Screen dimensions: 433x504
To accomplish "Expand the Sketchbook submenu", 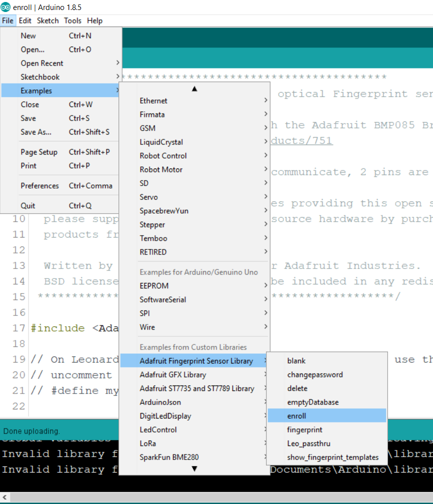I will (61, 77).
